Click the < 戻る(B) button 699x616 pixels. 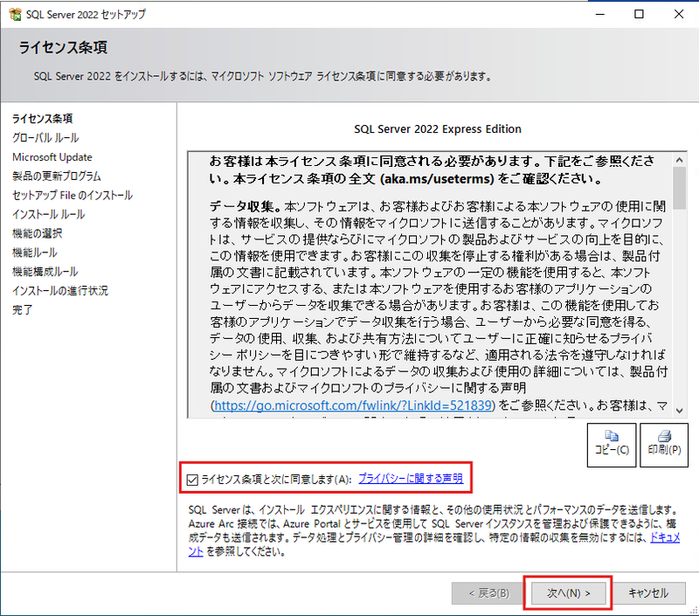(488, 593)
